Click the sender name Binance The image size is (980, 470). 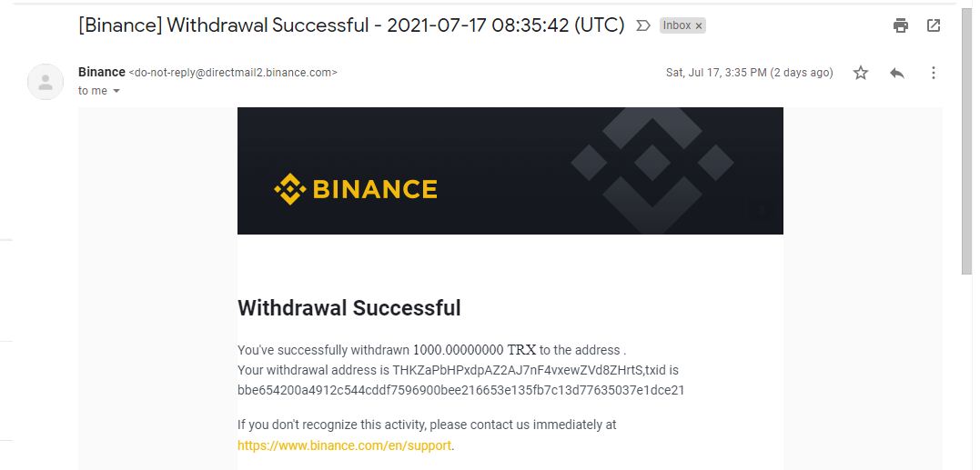102,72
